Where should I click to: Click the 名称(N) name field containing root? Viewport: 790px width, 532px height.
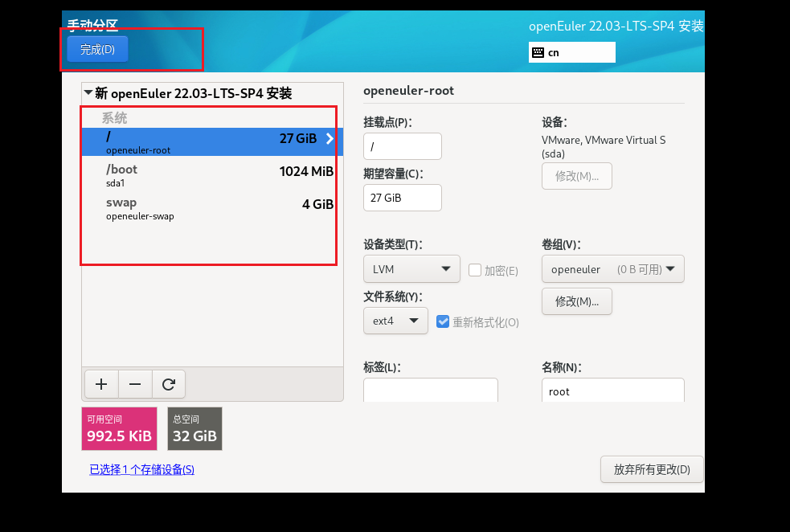pyautogui.click(x=612, y=391)
